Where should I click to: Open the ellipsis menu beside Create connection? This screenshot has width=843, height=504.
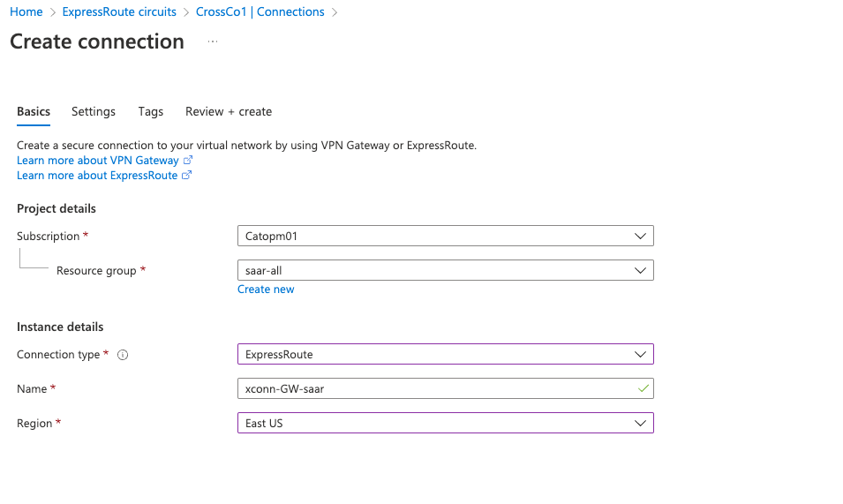click(x=213, y=41)
